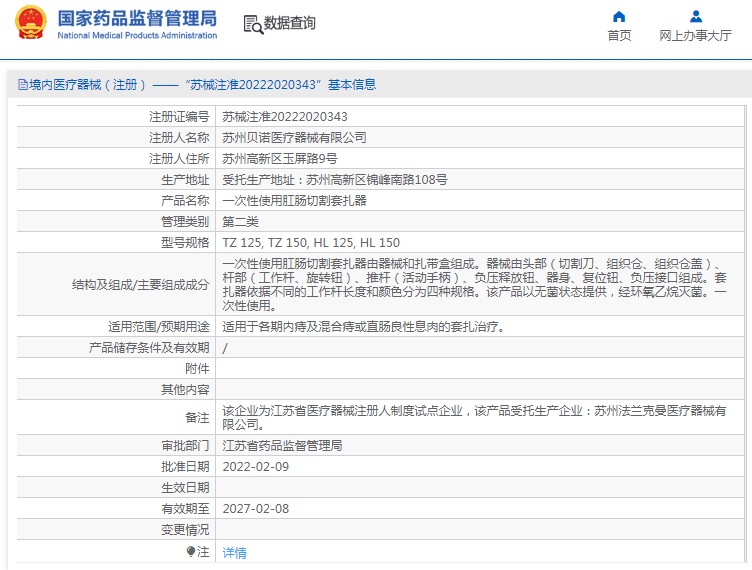The width and height of the screenshot is (752, 570).
Task: Select 第二类 management category value
Action: click(x=241, y=222)
